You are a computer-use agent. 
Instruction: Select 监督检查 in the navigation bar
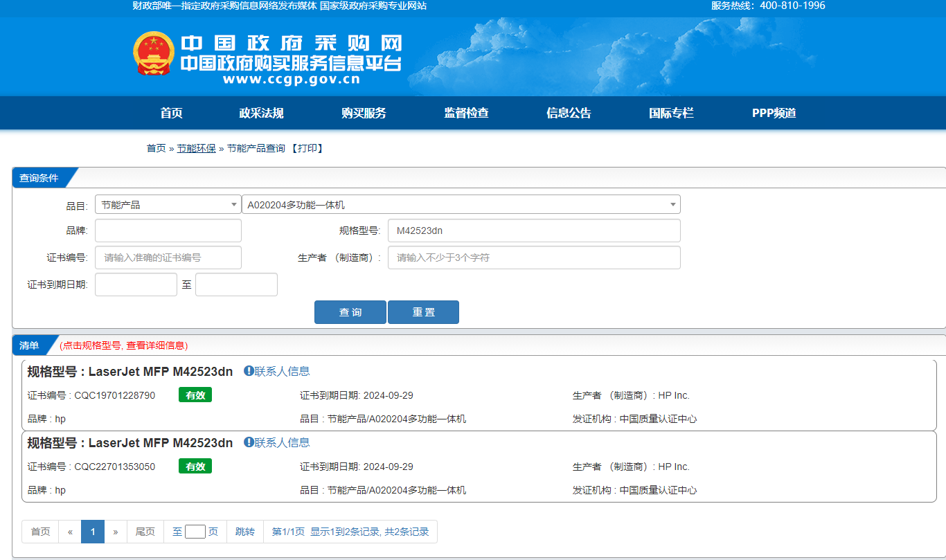tap(466, 113)
